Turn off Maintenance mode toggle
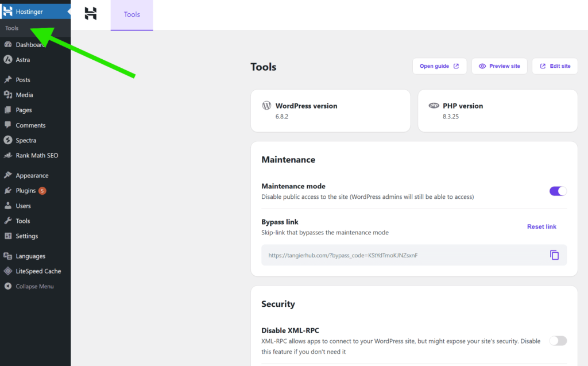Viewport: 588px width, 366px height. click(558, 191)
